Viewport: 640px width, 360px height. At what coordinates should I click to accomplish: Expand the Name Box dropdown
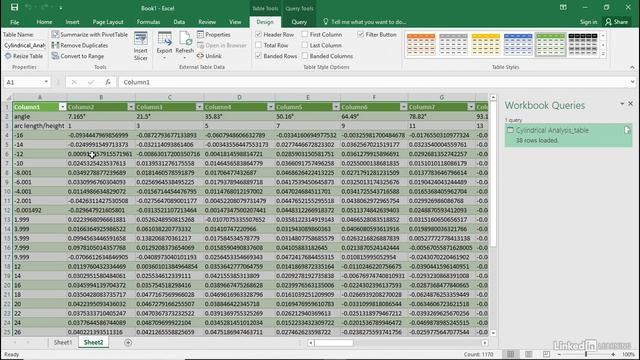point(46,82)
